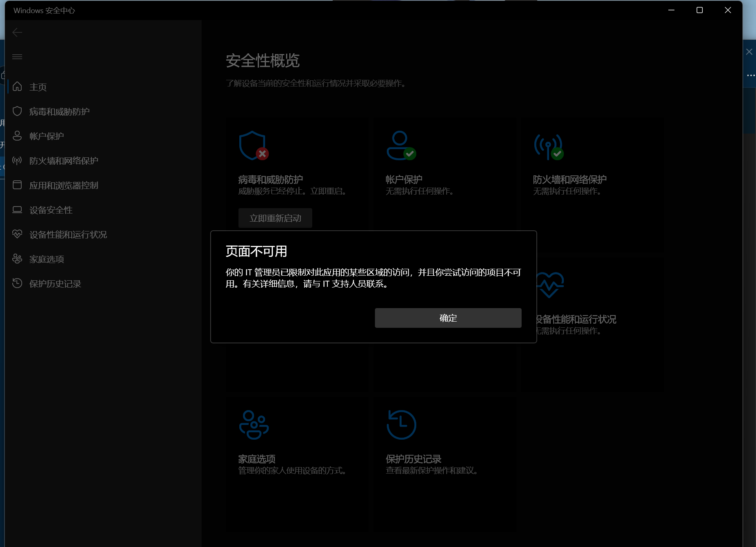Open the 帐户保护 card title
Viewport: 756px width, 547px height.
(x=404, y=179)
